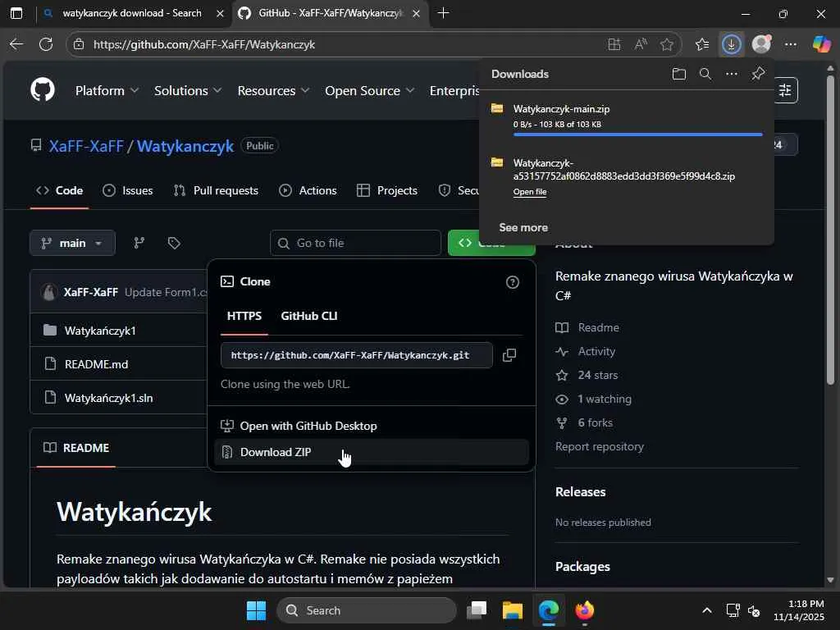Viewport: 840px width, 630px height.
Task: View repository tags icon
Action: [174, 243]
